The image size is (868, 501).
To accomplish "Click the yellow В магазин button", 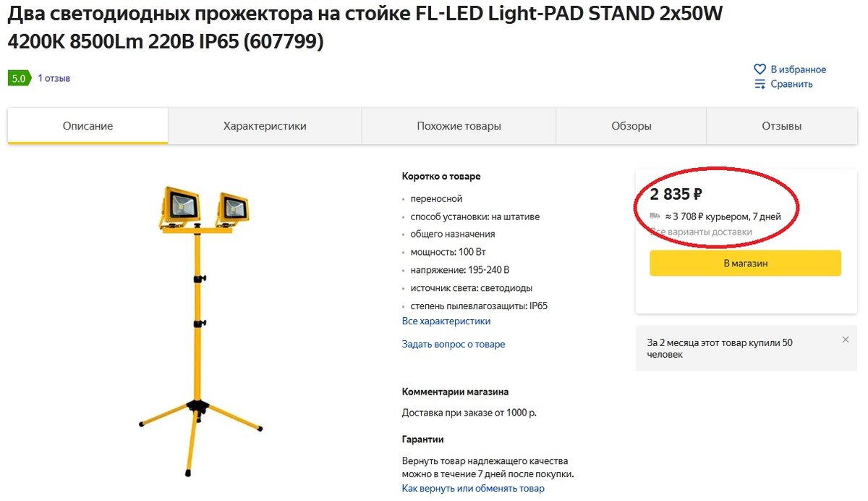I will pyautogui.click(x=745, y=264).
